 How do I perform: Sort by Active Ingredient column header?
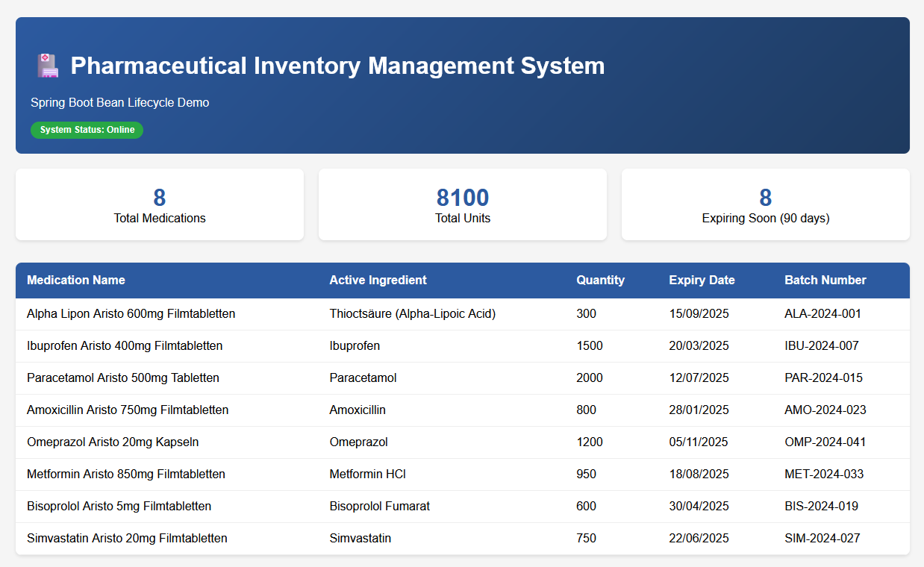378,281
